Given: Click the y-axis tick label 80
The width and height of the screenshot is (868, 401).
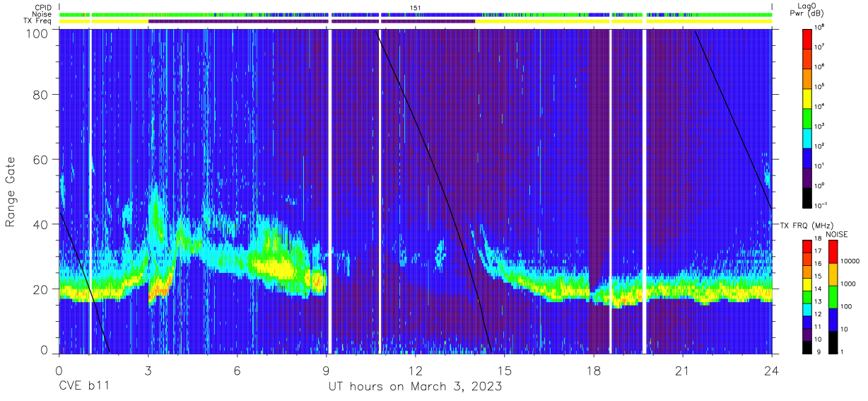Looking at the screenshot, I should (x=39, y=95).
